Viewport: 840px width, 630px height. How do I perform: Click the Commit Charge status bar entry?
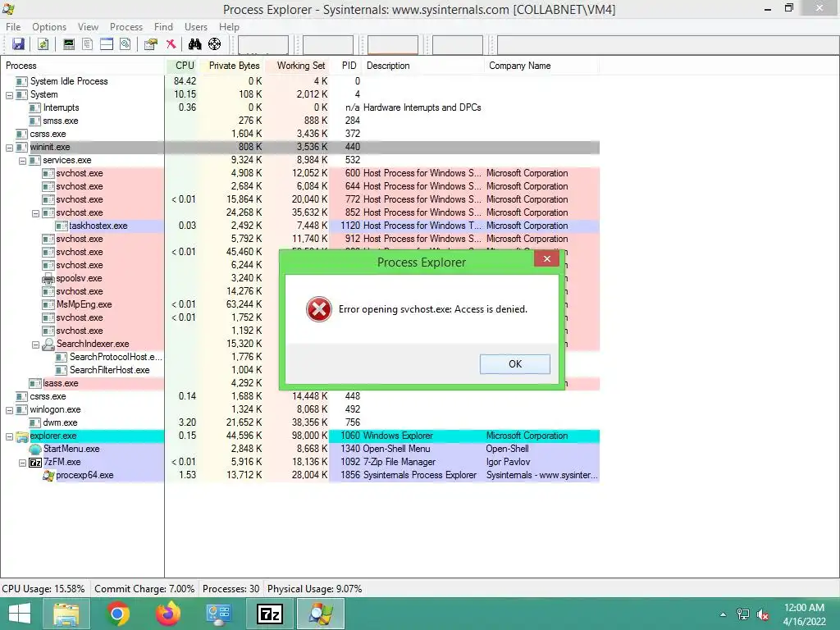[x=144, y=589]
